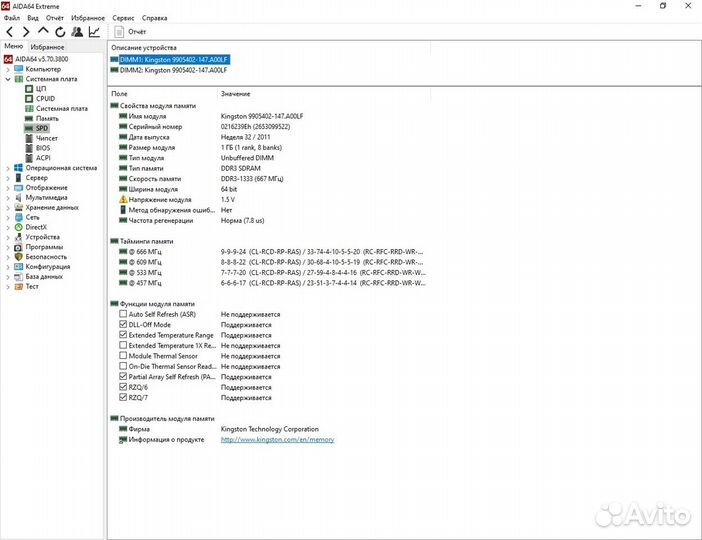
Task: Switch to the Меню sidebar tab
Action: coord(13,46)
